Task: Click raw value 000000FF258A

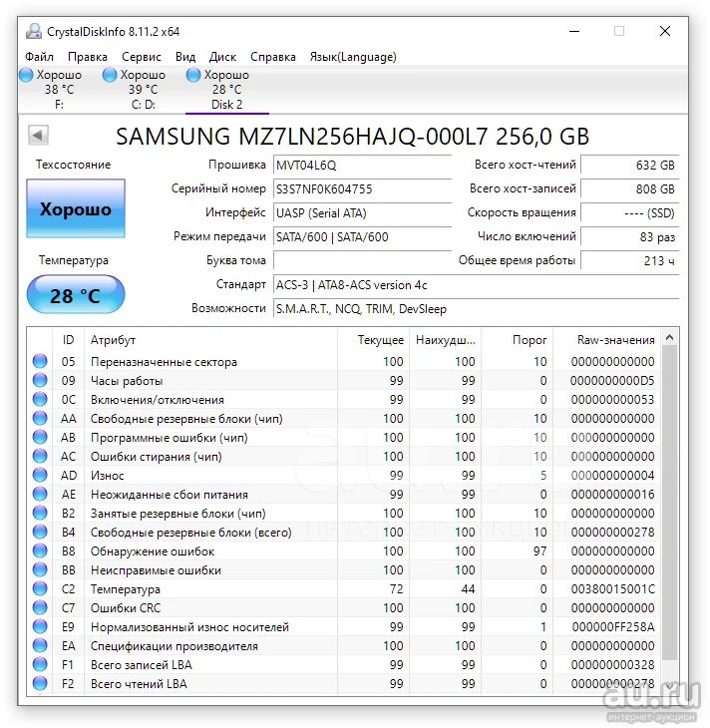Action: point(613,627)
